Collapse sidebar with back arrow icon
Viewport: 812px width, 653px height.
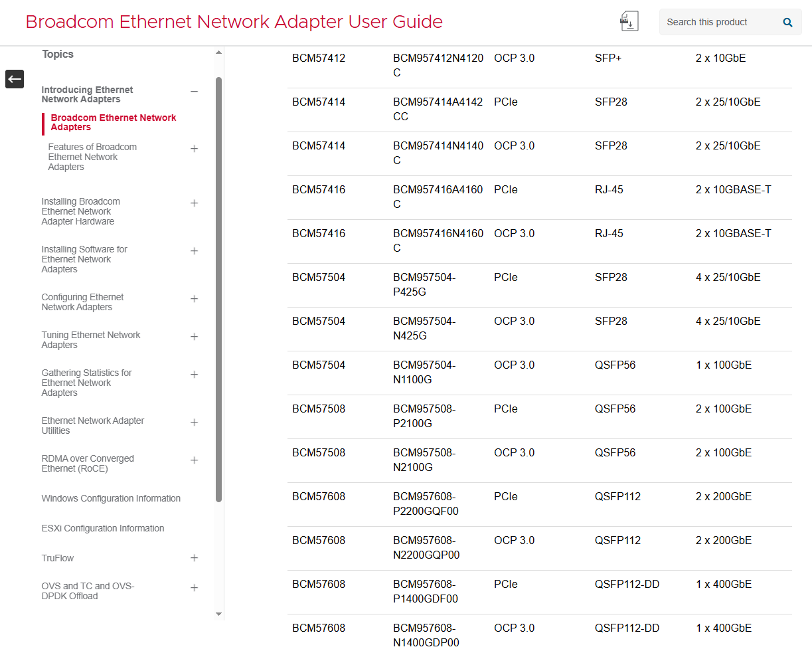[x=15, y=79]
